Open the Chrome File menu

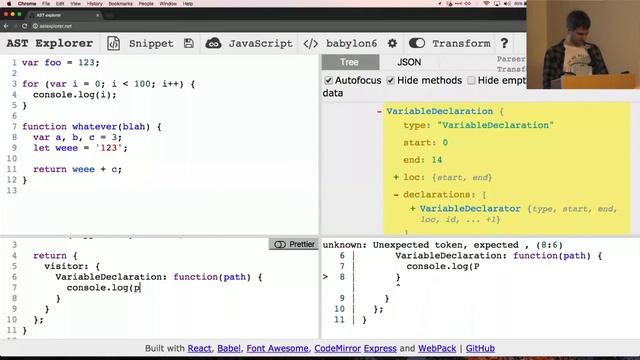tap(46, 4)
